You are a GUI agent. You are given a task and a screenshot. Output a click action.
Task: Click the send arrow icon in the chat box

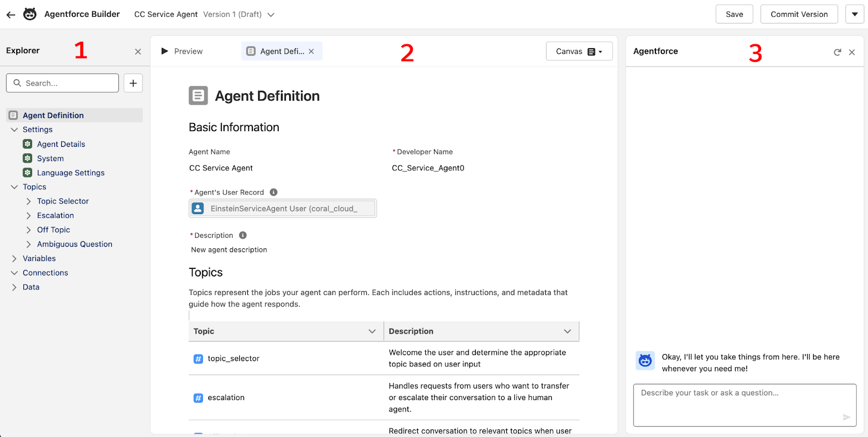pos(846,417)
